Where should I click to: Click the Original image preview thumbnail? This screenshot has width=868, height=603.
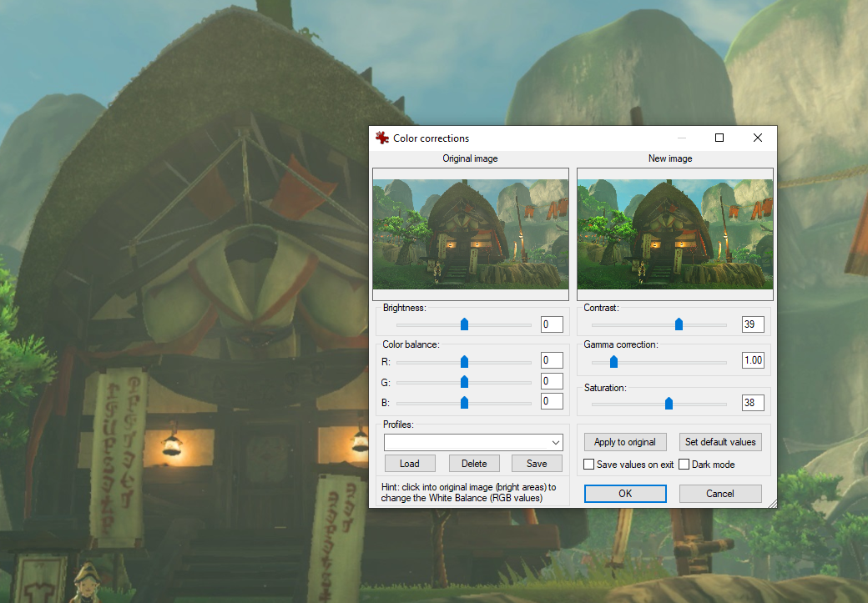tap(471, 234)
